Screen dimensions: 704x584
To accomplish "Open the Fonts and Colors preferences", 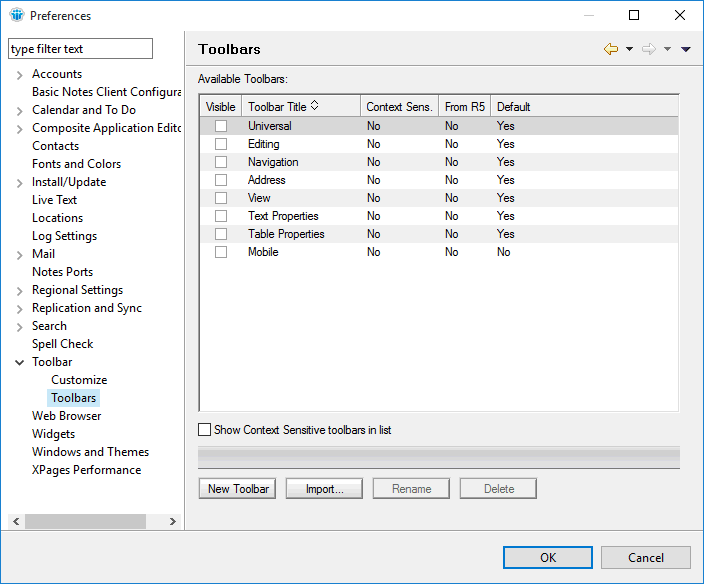I will click(x=76, y=164).
